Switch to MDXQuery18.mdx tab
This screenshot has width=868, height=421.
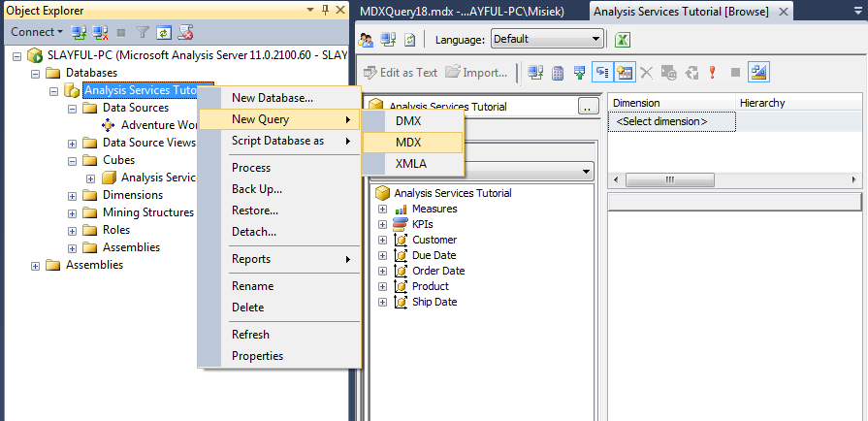tap(463, 12)
